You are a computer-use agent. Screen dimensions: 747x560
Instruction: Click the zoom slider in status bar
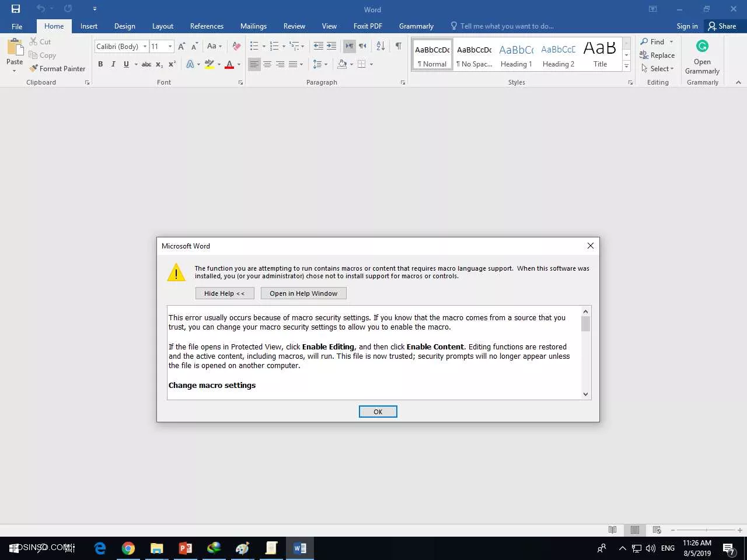706,530
